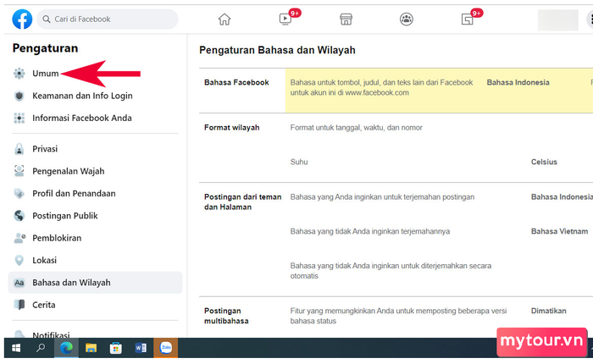
Task: Click Bahasa Indonesia value in Bahasa Facebook row
Action: (x=518, y=82)
